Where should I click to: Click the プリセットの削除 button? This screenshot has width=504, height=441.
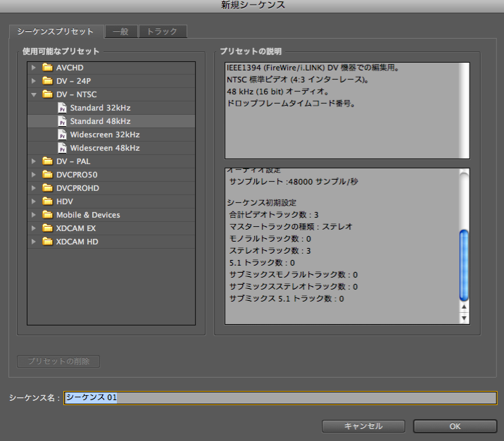(58, 361)
